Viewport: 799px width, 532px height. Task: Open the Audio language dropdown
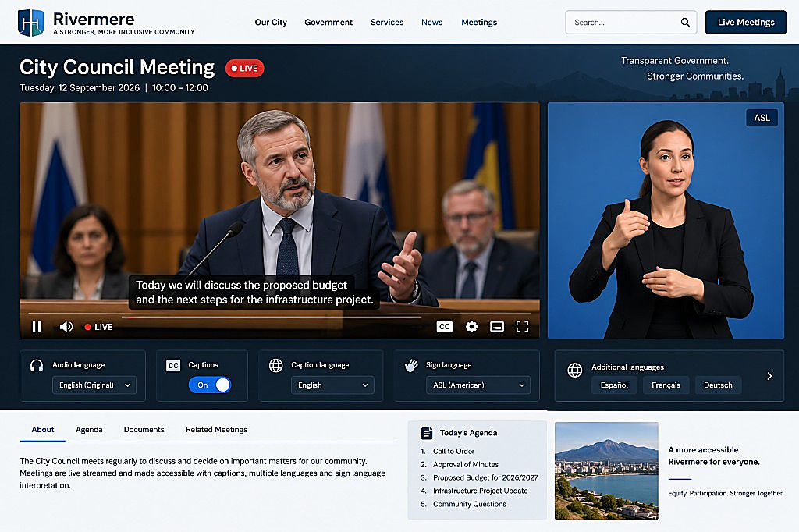94,385
